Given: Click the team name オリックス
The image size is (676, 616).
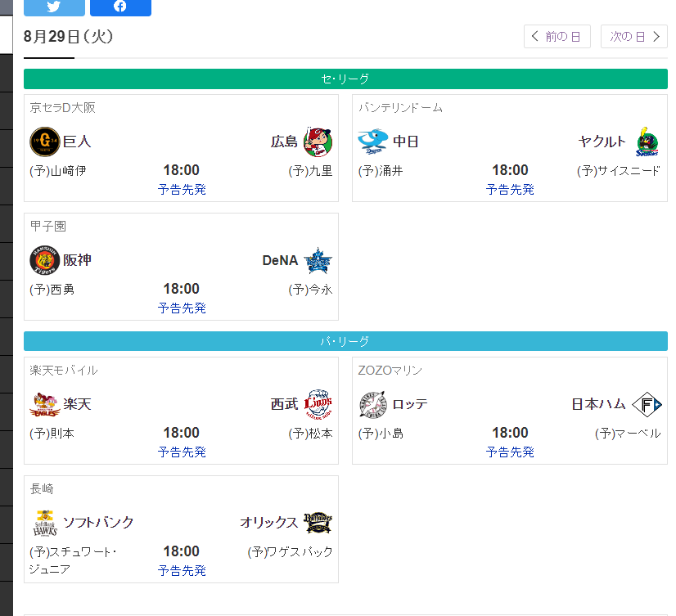Looking at the screenshot, I should point(269,523).
